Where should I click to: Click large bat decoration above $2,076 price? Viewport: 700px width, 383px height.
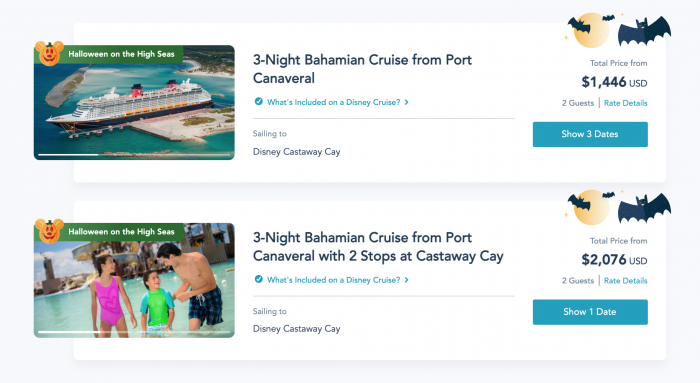click(x=644, y=208)
